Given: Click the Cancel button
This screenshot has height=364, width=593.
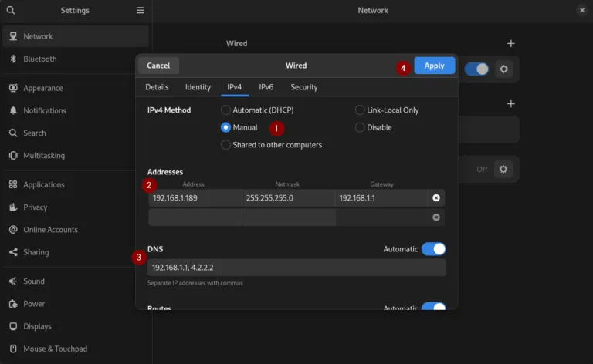Looking at the screenshot, I should (x=158, y=66).
